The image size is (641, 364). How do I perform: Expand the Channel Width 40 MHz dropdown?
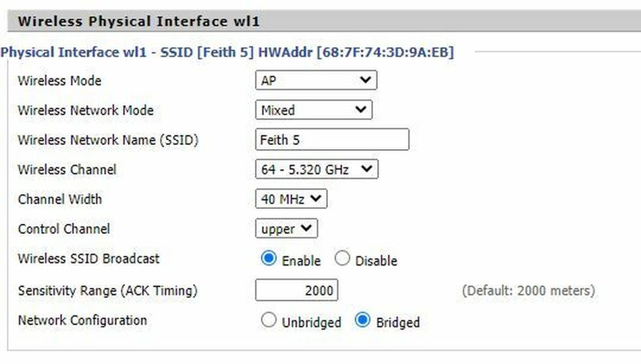coord(291,199)
